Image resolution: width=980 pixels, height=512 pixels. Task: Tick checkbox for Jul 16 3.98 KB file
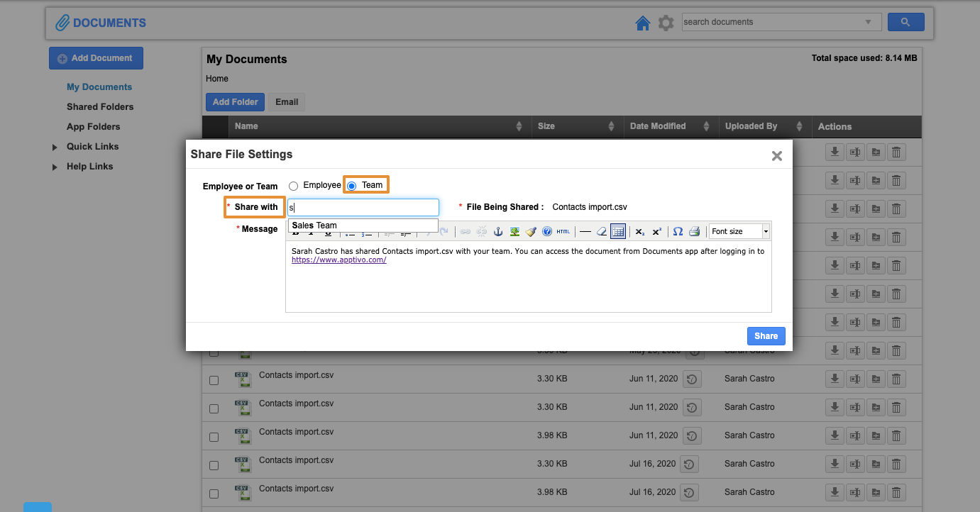click(x=214, y=494)
